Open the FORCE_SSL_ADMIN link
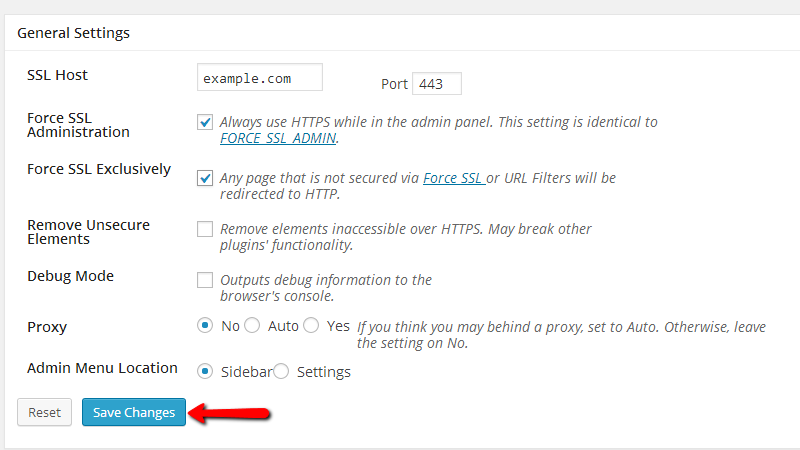 (x=279, y=138)
